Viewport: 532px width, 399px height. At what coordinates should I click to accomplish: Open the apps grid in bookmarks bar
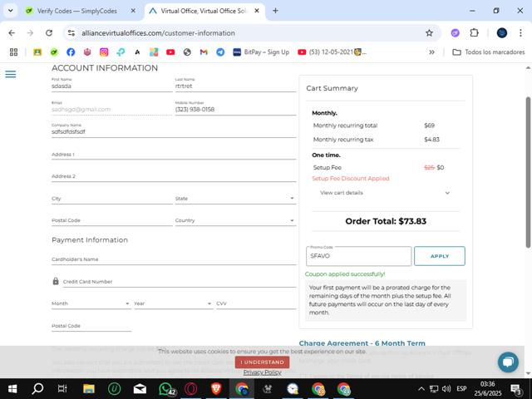13,52
